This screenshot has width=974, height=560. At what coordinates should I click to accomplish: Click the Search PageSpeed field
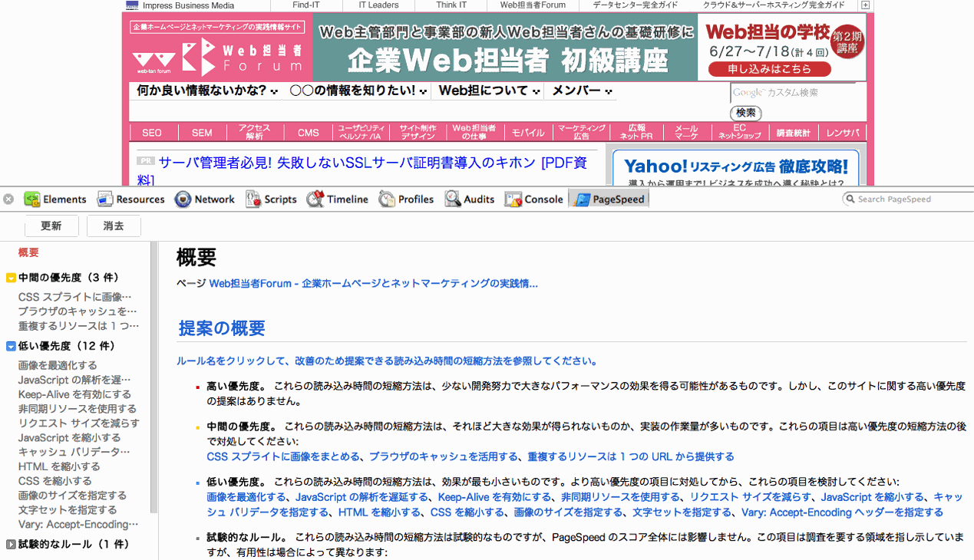(x=907, y=199)
